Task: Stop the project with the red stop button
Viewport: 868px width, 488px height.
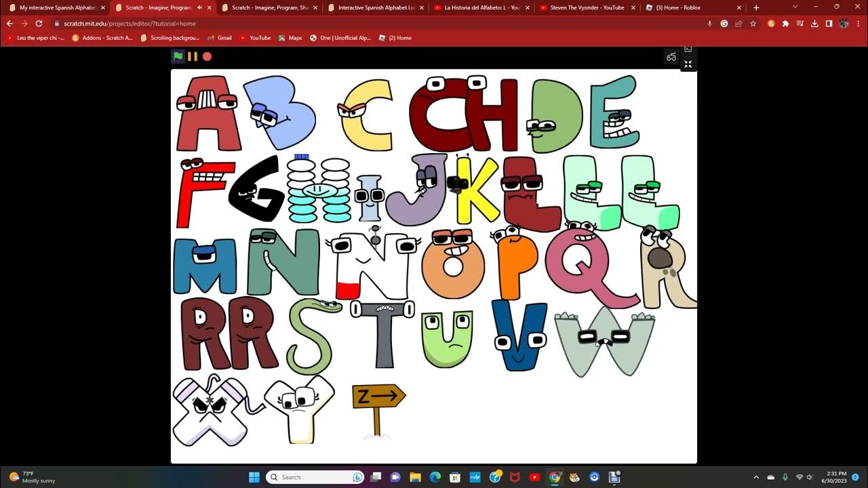Action: pos(208,56)
